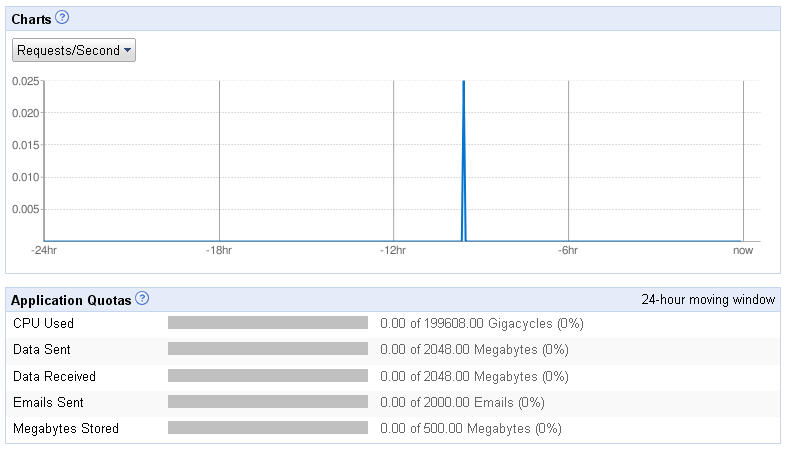The width and height of the screenshot is (788, 449).
Task: Click the '-12hr' x-axis label
Action: (393, 250)
